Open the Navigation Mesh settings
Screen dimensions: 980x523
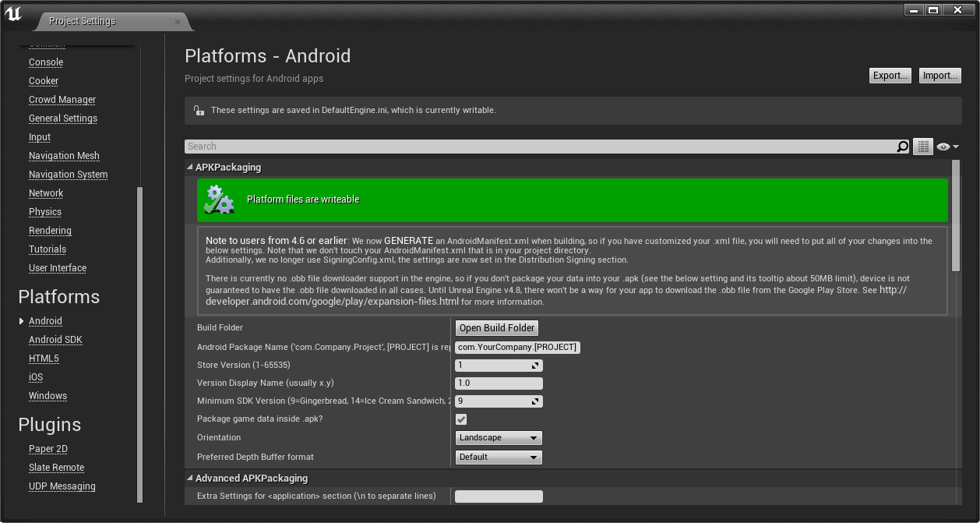pos(64,156)
